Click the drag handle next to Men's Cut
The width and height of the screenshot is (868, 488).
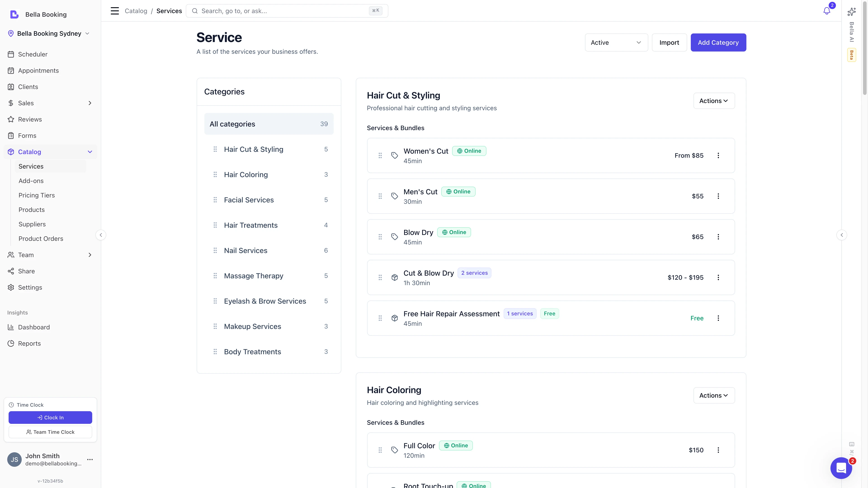pos(380,196)
